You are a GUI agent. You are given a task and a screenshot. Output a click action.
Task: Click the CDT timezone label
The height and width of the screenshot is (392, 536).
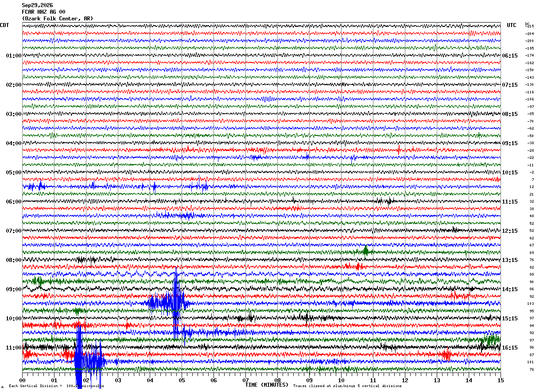click(x=4, y=25)
